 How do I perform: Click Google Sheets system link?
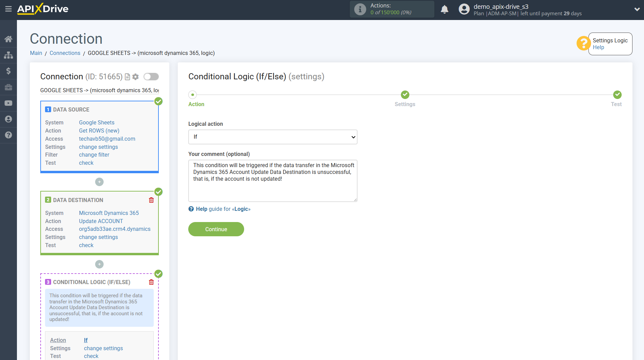96,122
